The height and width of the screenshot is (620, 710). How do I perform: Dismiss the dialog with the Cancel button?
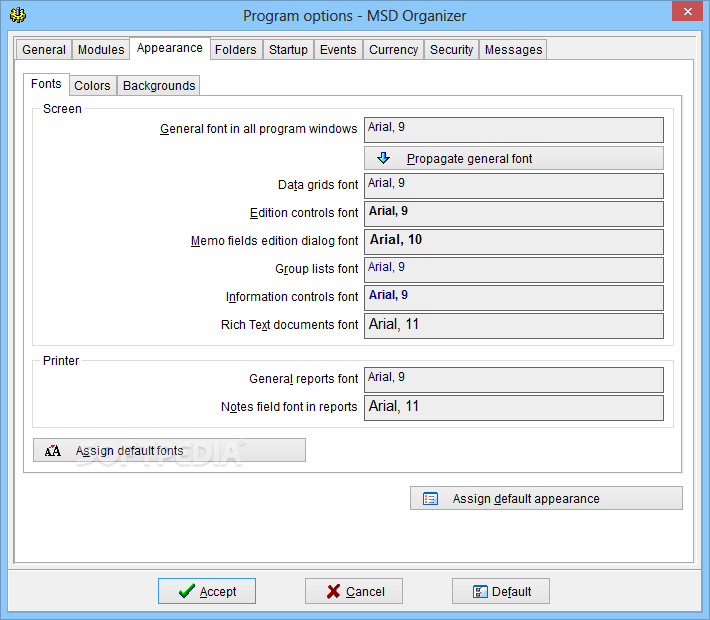pos(354,591)
